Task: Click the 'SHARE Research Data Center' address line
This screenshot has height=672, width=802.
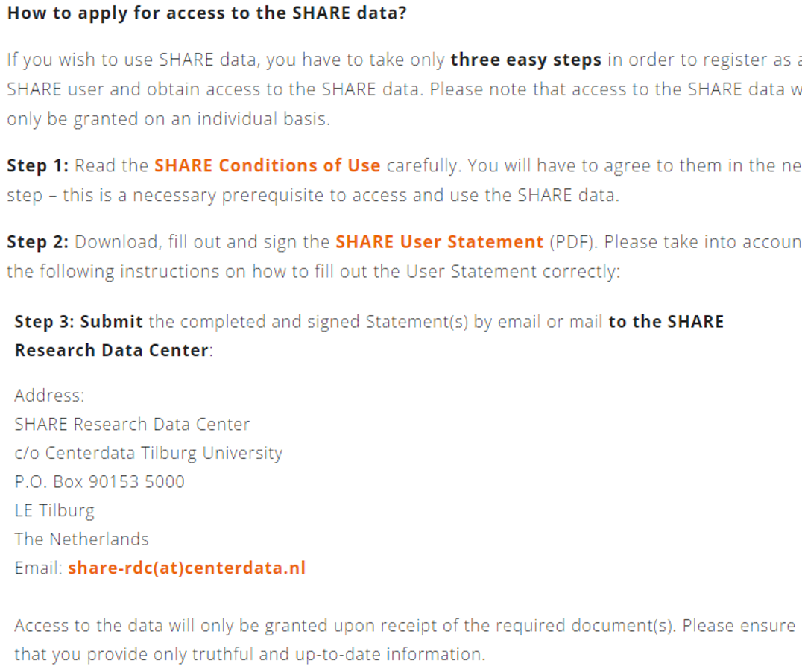Action: [x=132, y=425]
